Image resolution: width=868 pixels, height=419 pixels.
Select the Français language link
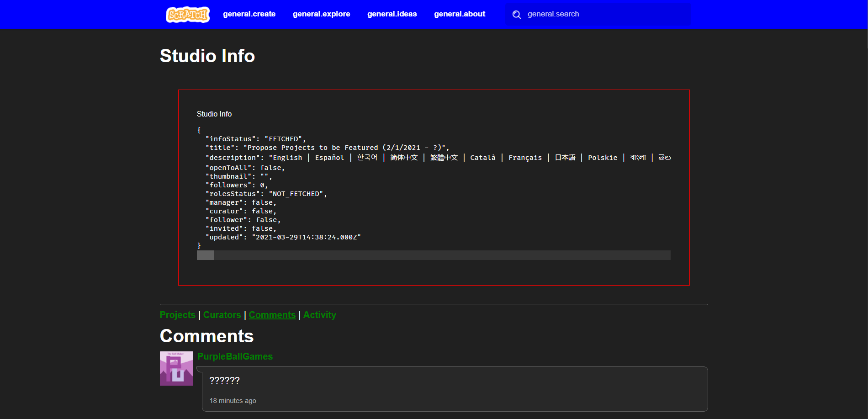point(525,157)
